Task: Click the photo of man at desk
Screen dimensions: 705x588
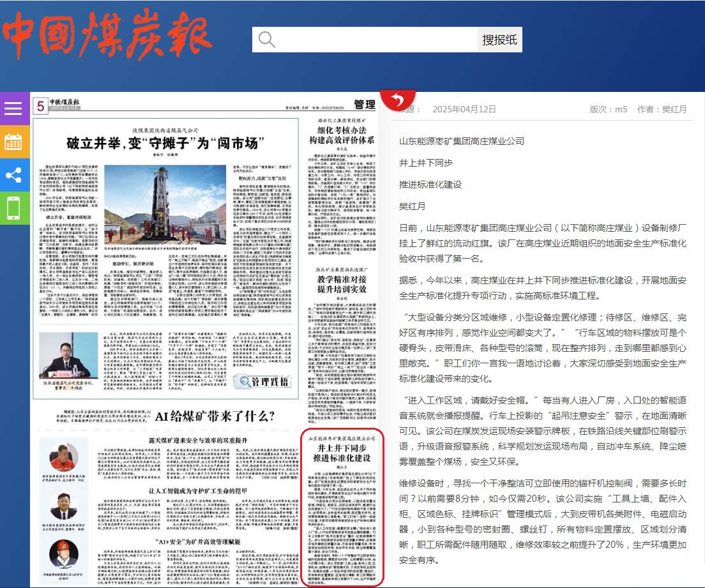Action: [68, 356]
